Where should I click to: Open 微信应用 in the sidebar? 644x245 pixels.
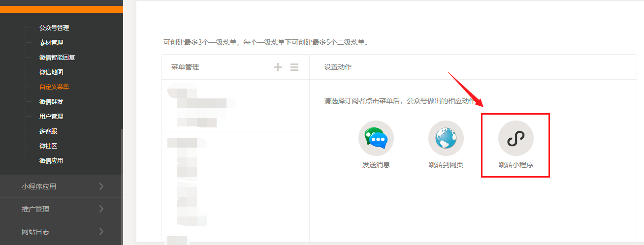pyautogui.click(x=51, y=161)
